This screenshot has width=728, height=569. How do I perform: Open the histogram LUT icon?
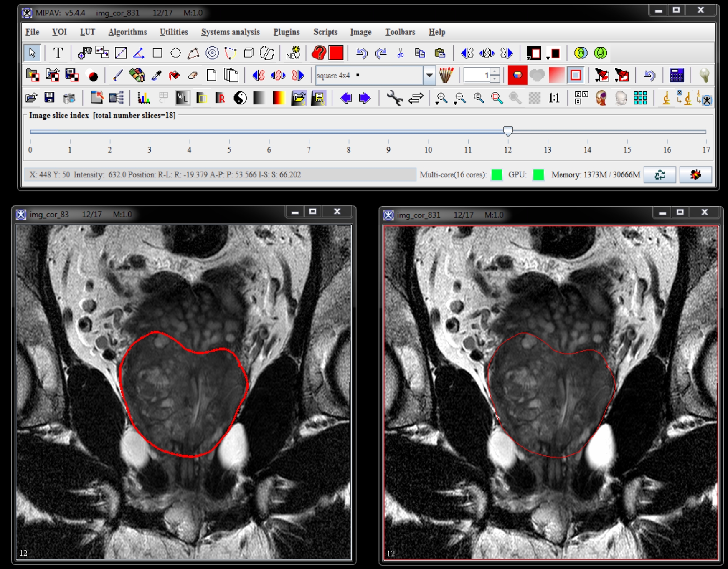(143, 98)
